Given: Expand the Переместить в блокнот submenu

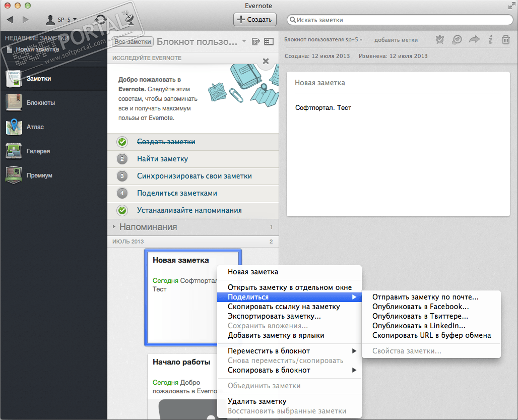Looking at the screenshot, I should click(289, 351).
